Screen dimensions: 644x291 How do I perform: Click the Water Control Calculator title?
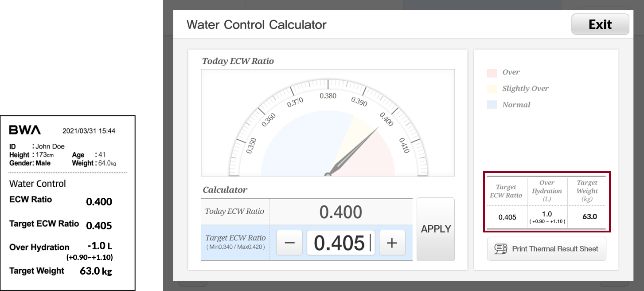coord(256,24)
